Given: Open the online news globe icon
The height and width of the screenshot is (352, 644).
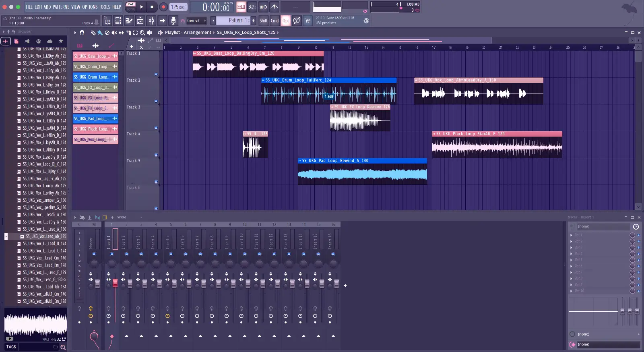Looking at the screenshot, I should [x=366, y=21].
